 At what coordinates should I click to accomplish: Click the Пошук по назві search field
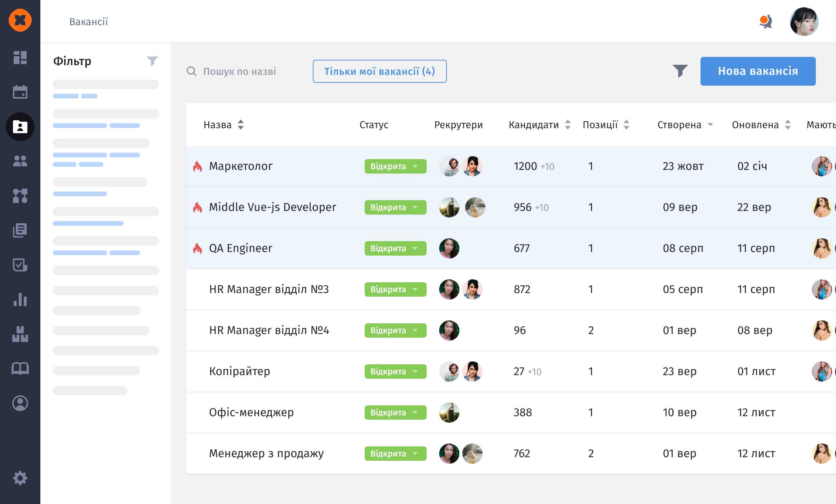pos(239,71)
